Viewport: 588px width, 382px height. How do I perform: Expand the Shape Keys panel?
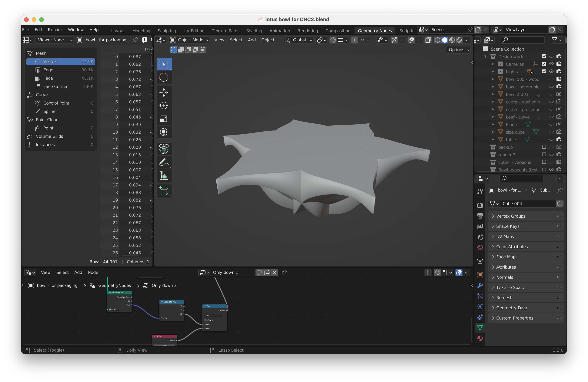click(526, 226)
